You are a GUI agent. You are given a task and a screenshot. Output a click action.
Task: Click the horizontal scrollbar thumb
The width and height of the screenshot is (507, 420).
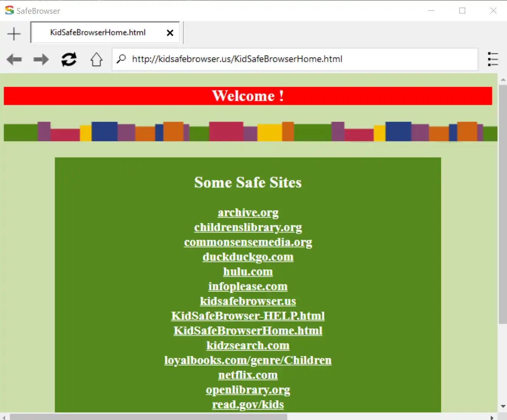pos(149,417)
